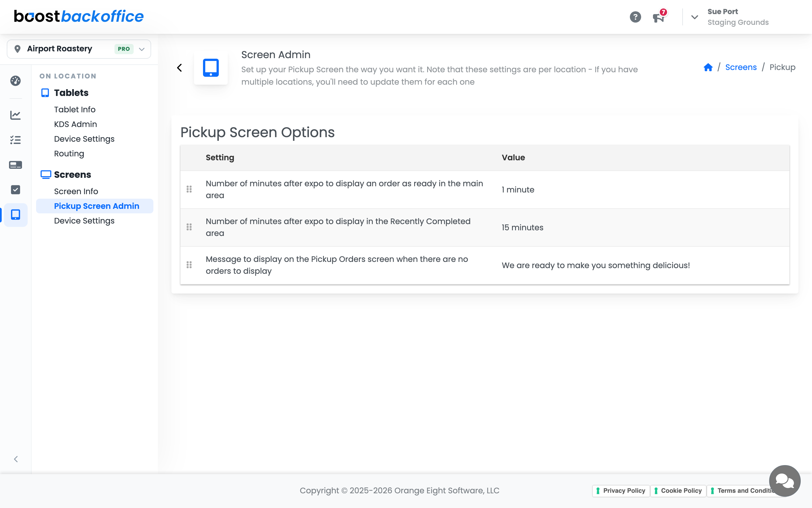812x508 pixels.
Task: Open the help question mark icon
Action: [635, 17]
